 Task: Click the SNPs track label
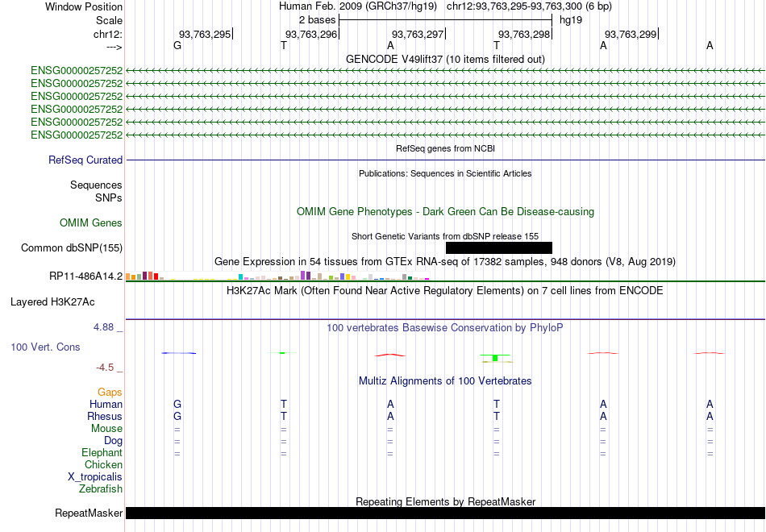[109, 197]
